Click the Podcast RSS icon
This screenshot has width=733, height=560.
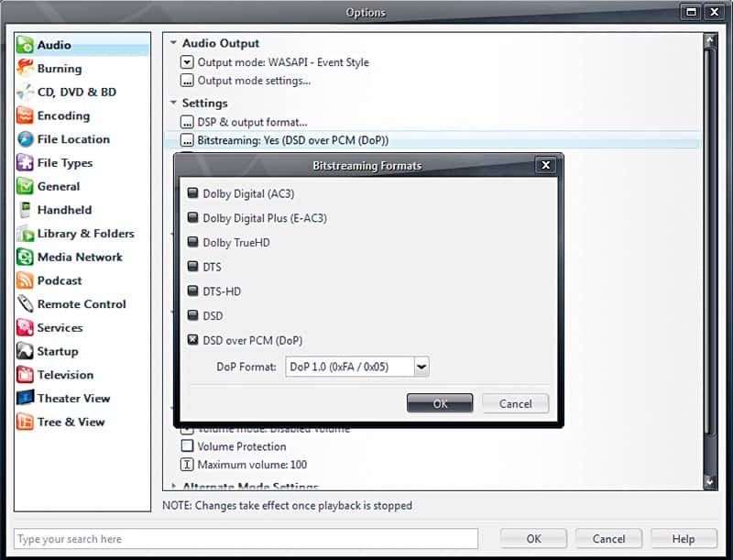click(26, 280)
